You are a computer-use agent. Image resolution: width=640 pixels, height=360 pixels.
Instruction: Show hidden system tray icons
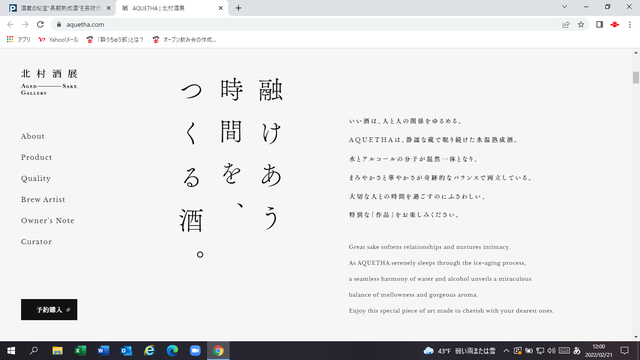coord(506,351)
